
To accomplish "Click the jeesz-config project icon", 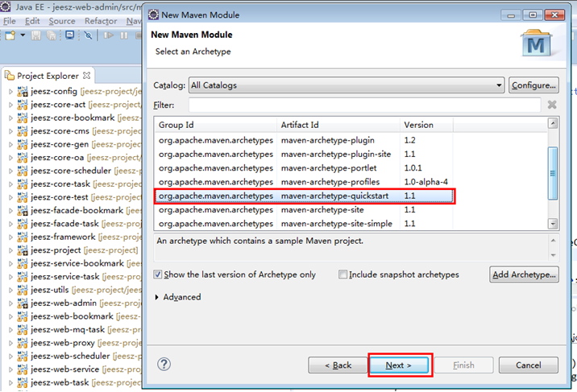I will (x=23, y=92).
